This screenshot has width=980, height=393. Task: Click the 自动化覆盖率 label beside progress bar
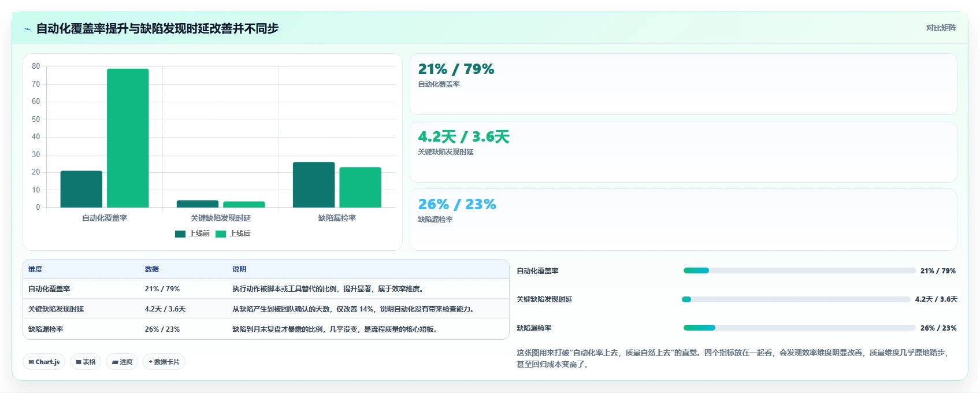[x=537, y=271]
